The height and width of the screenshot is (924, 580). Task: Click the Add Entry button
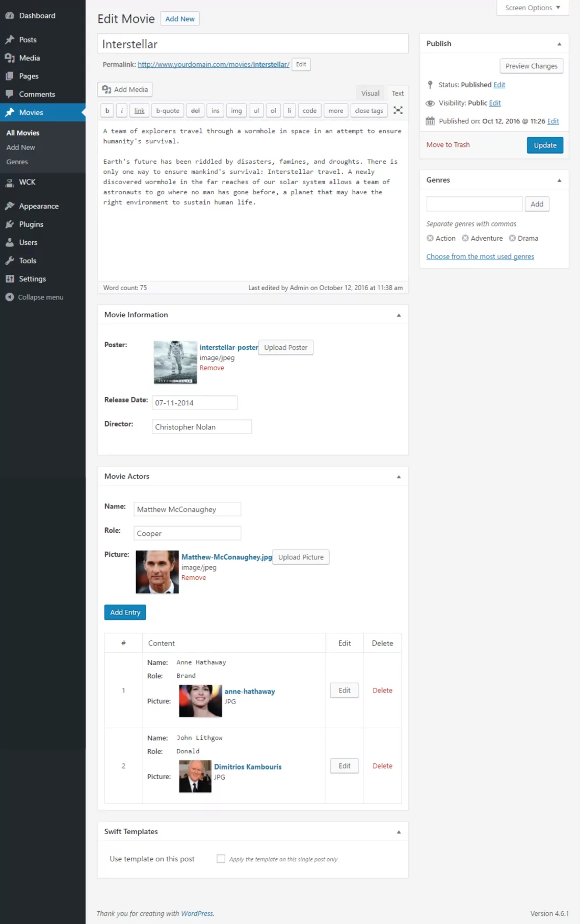(125, 612)
